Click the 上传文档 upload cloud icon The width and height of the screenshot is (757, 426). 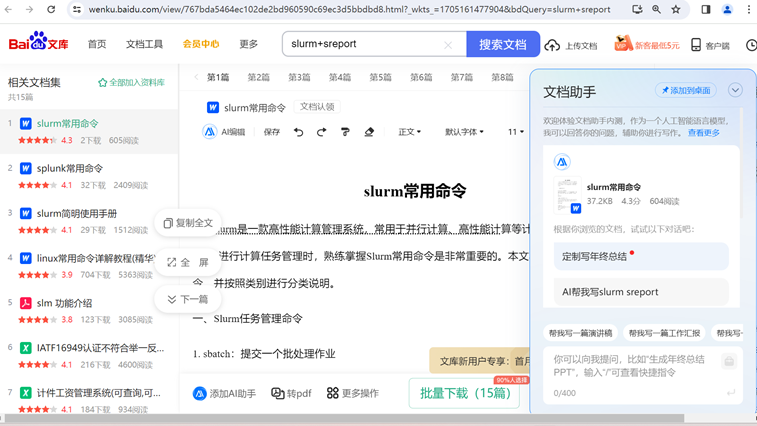552,46
